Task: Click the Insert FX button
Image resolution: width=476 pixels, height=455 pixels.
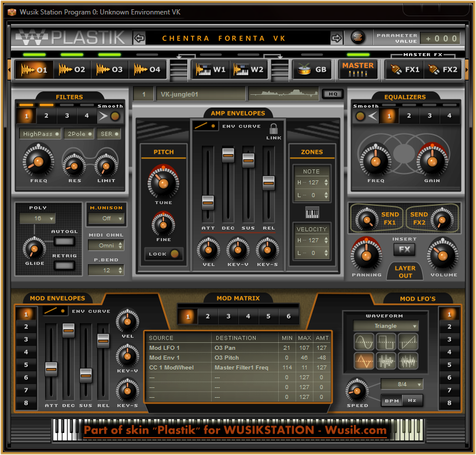Action: [404, 250]
